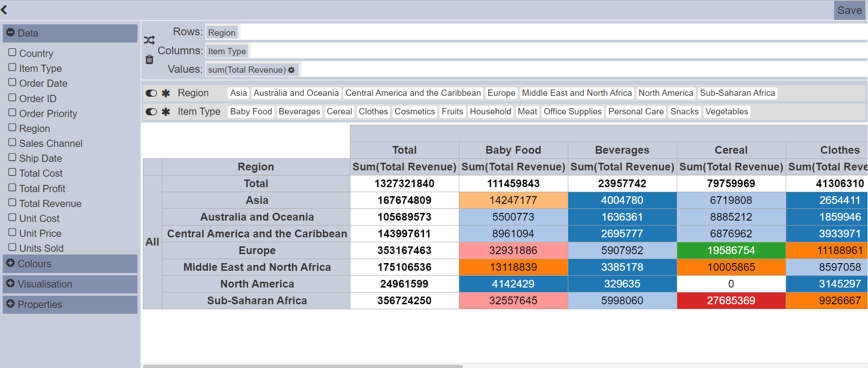Click the Save button
868x368 pixels.
pos(849,10)
